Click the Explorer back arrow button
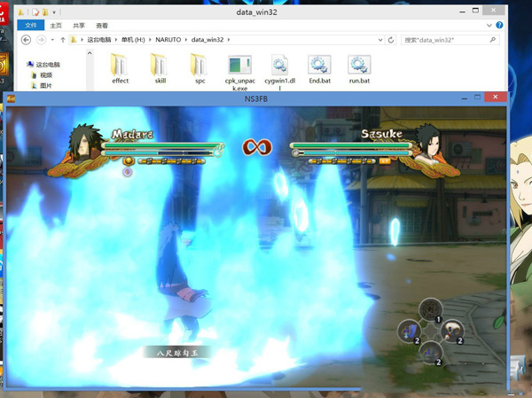The image size is (532, 398). [26, 40]
